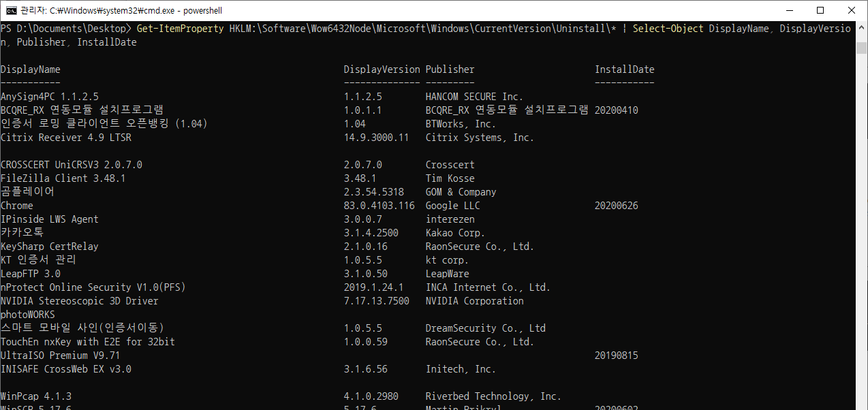Click the Google LLC publisher
The height and width of the screenshot is (410, 868).
(453, 206)
